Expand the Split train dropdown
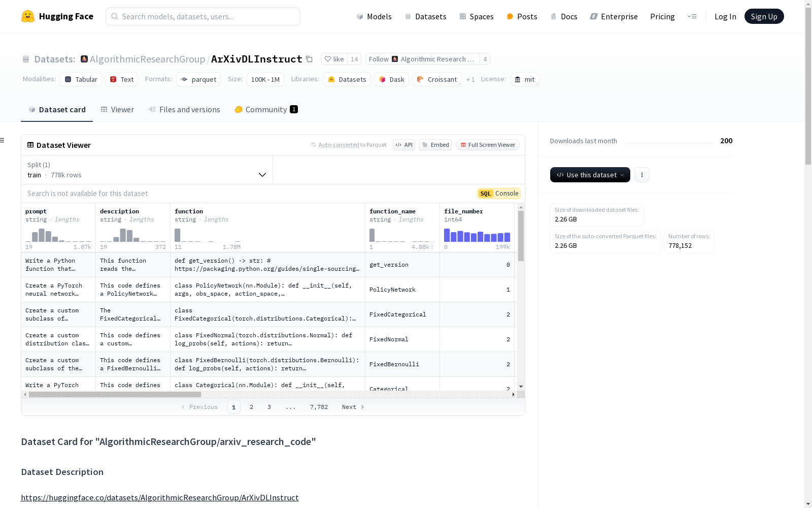Viewport: 812px width, 508px height. tap(147, 170)
